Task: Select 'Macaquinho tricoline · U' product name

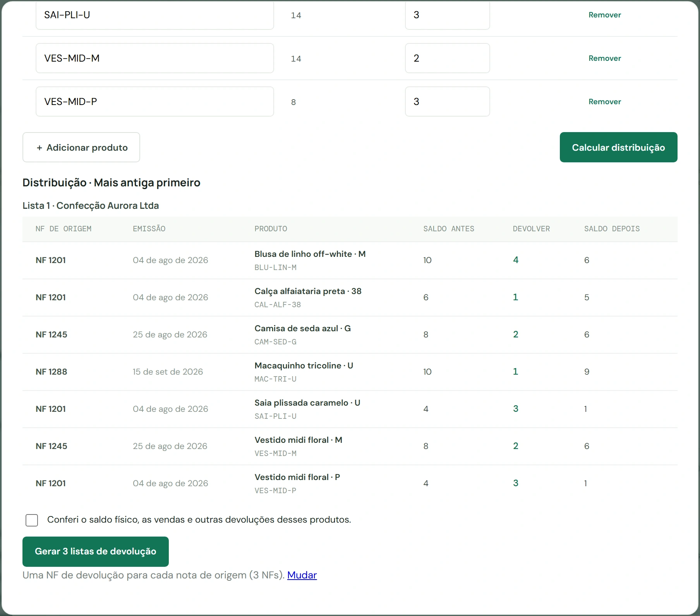Action: 304,365
